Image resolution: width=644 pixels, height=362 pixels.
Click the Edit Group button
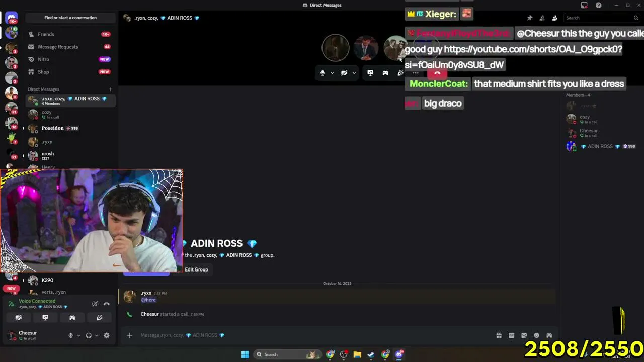click(196, 269)
